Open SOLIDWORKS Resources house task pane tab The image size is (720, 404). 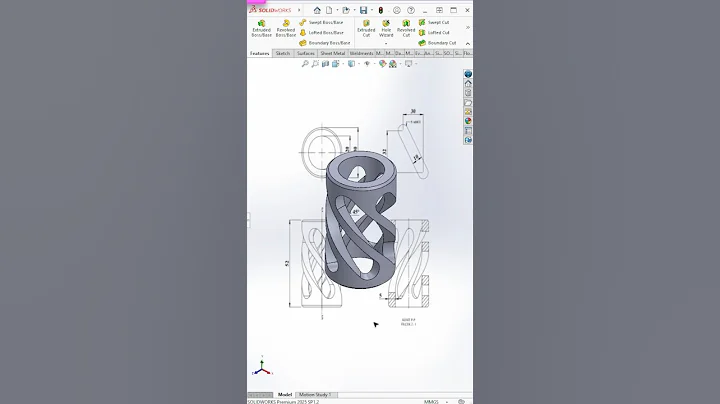coord(468,84)
